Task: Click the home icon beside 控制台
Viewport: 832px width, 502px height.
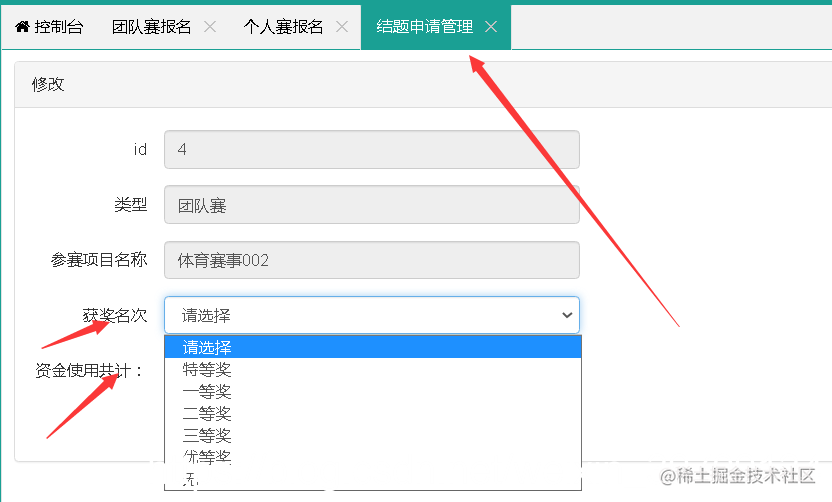Action: 22,27
